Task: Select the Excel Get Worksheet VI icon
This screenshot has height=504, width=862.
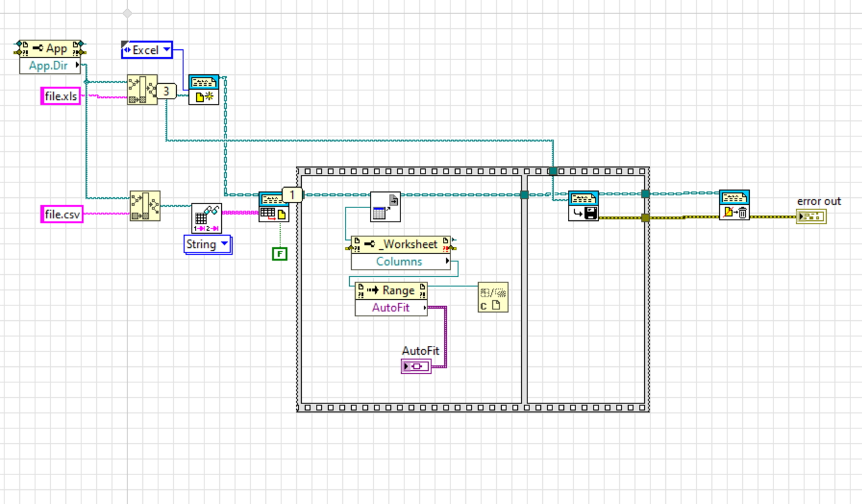Action: [x=386, y=206]
